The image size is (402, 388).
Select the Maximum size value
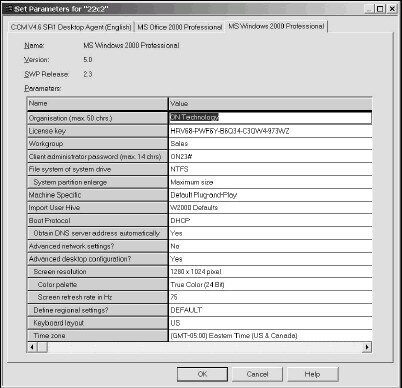pyautogui.click(x=270, y=182)
